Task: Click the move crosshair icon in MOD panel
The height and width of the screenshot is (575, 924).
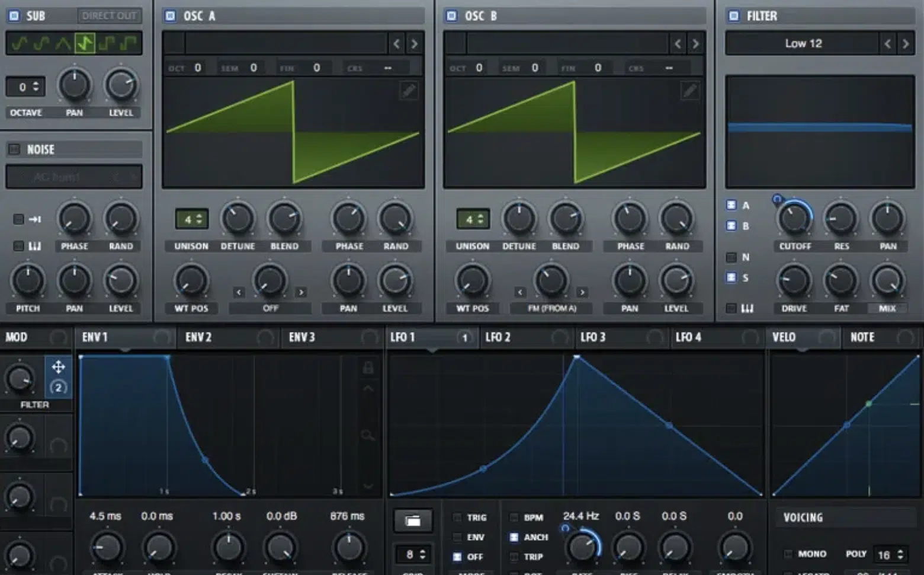Action: click(58, 367)
